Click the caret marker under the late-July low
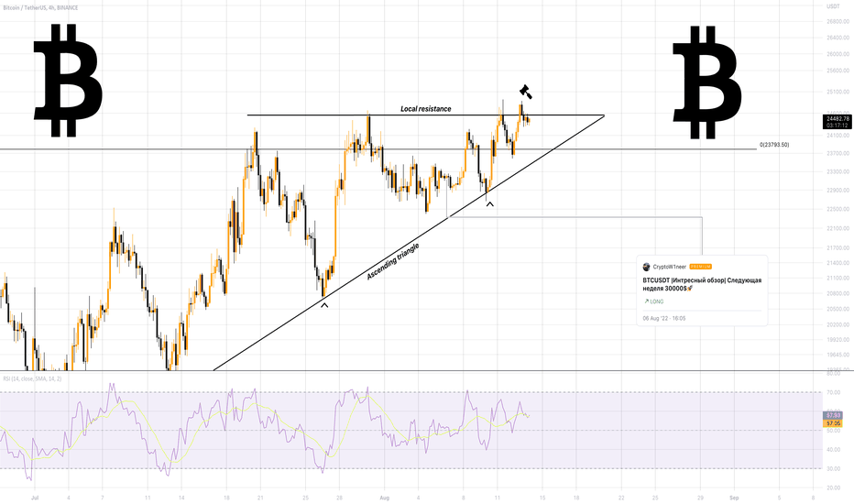 coord(324,306)
